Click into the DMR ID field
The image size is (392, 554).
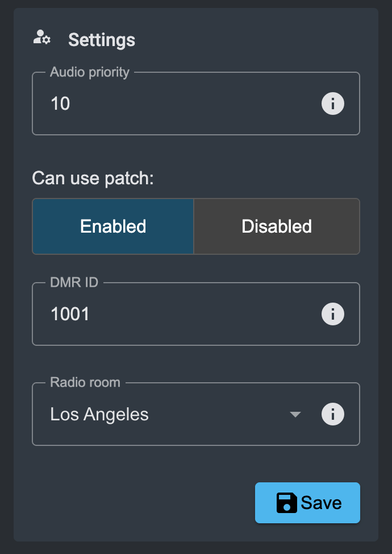[x=182, y=314]
